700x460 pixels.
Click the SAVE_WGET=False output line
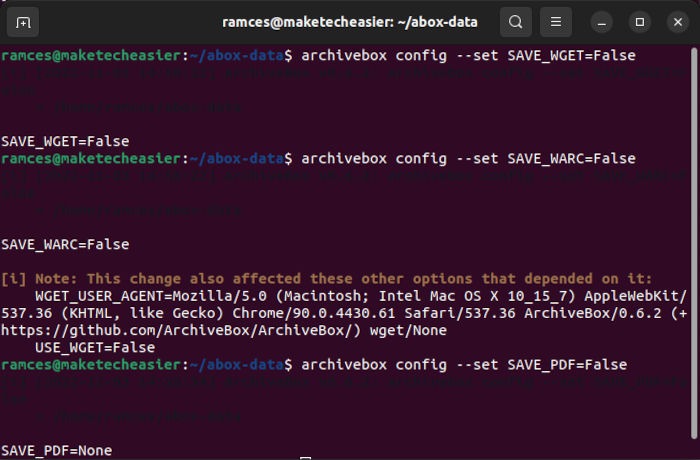[x=65, y=142]
